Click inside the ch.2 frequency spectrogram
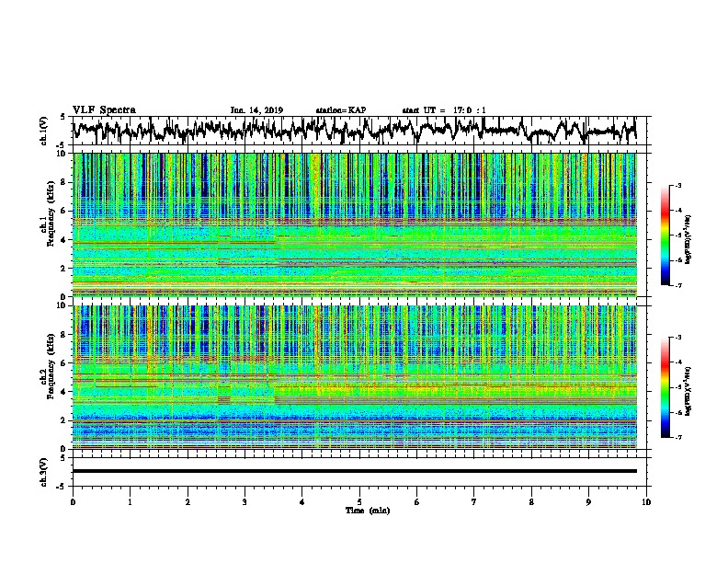 click(355, 377)
